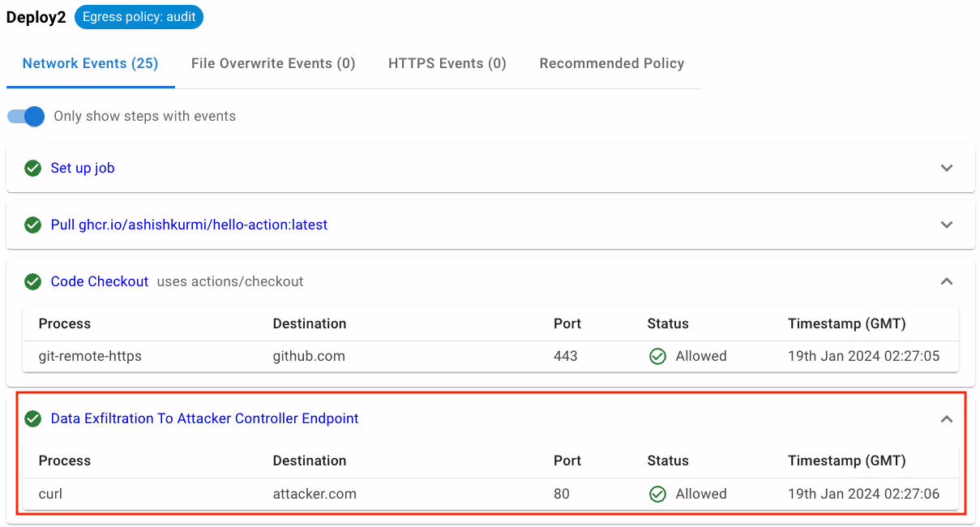The image size is (980, 527).
Task: Click Process column header in Code Checkout table
Action: 65,323
